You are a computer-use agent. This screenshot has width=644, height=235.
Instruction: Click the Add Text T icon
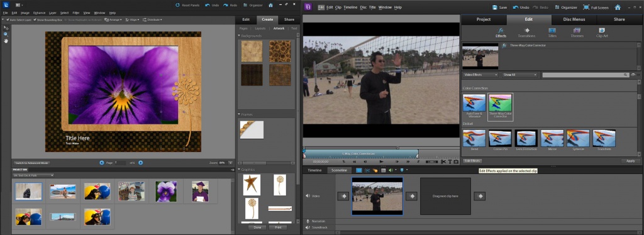pos(450,161)
